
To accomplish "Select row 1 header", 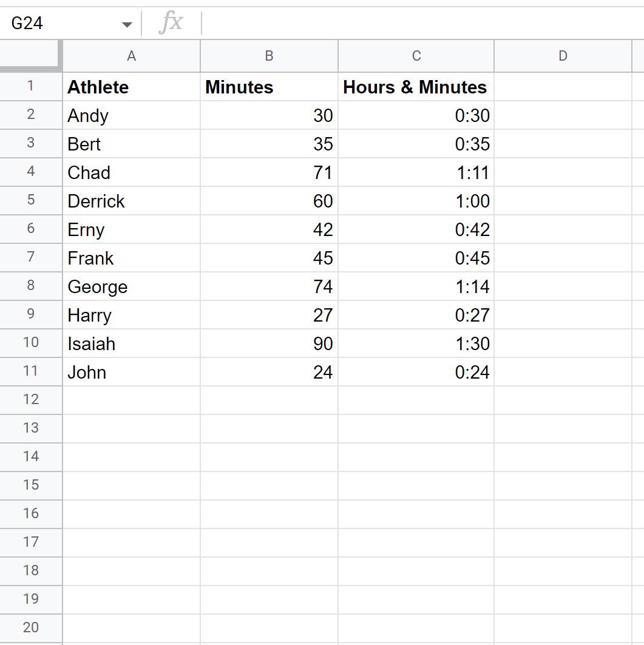I will tap(31, 86).
